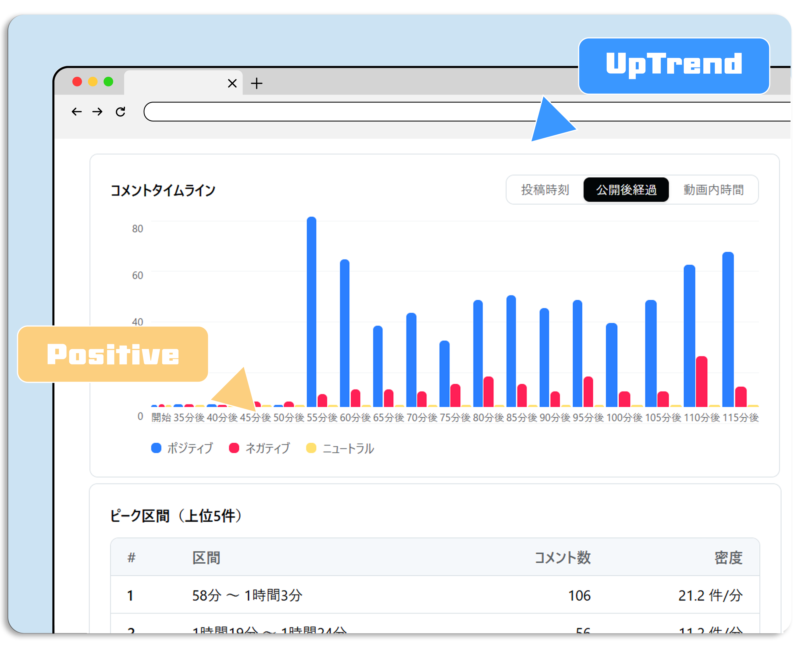Click the 80分後 axis label
Screen dimensions: 812x652
(x=488, y=417)
